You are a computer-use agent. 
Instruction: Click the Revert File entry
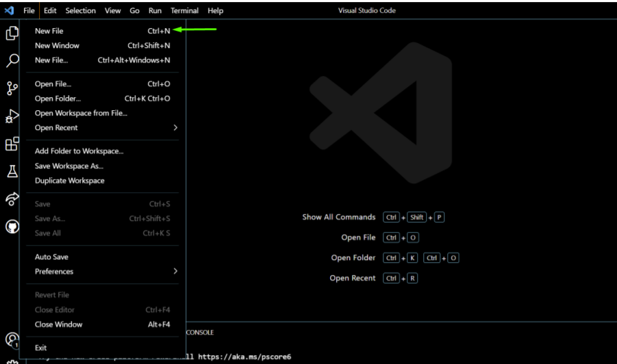[x=102, y=295]
